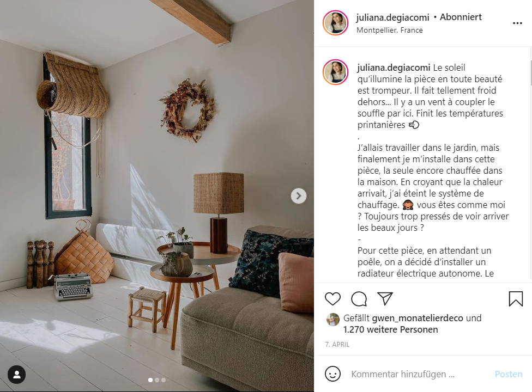View the 1.270 weitere Personen likes
Image resolution: width=532 pixels, height=392 pixels.
click(390, 329)
